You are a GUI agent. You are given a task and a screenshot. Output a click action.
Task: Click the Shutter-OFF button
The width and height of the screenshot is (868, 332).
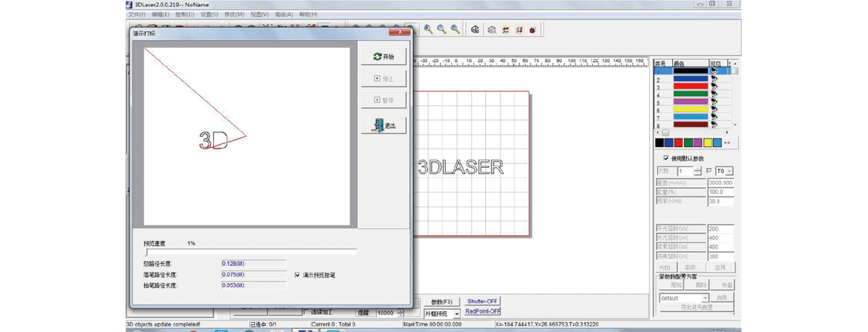482,301
